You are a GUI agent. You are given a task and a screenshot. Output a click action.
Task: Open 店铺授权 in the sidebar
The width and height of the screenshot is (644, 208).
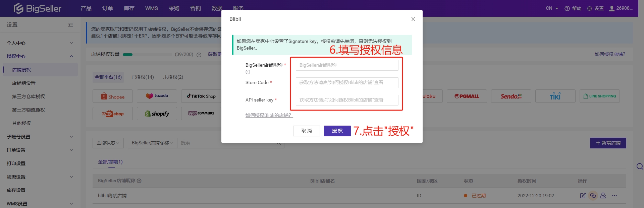pos(40,70)
